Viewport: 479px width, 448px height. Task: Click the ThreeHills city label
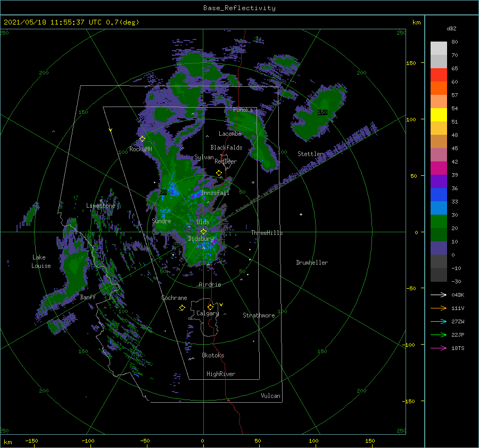click(x=267, y=233)
